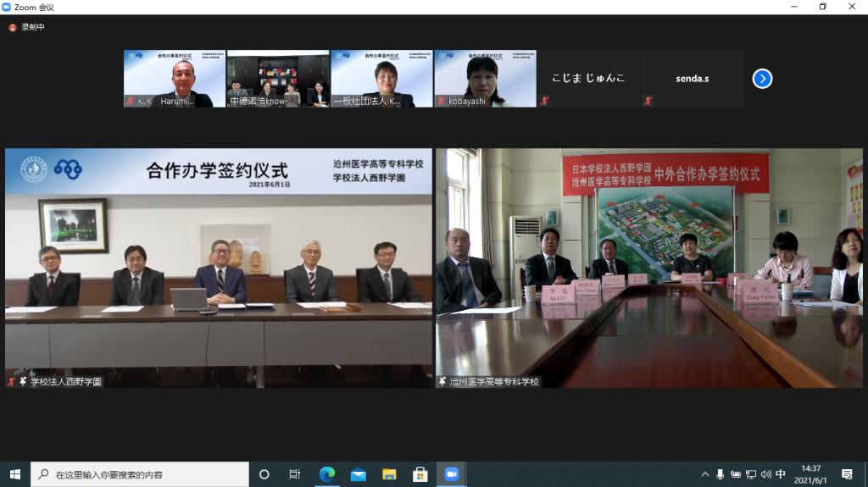
Task: Click the recording indicator at top left
Action: (x=24, y=27)
